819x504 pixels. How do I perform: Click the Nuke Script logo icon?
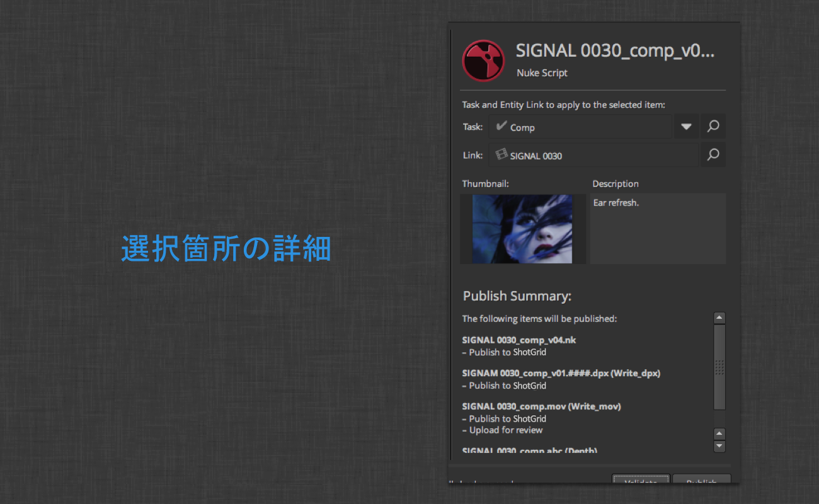(x=483, y=60)
